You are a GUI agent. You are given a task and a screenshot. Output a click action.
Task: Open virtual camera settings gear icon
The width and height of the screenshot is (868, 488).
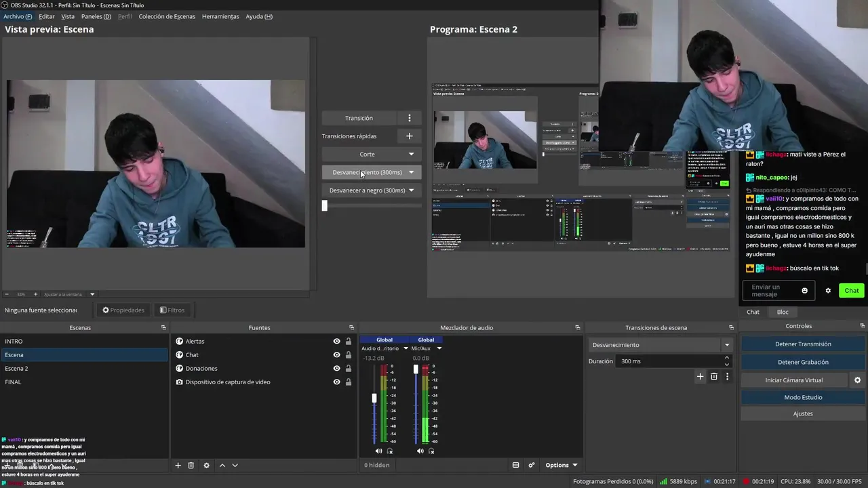[x=857, y=380]
